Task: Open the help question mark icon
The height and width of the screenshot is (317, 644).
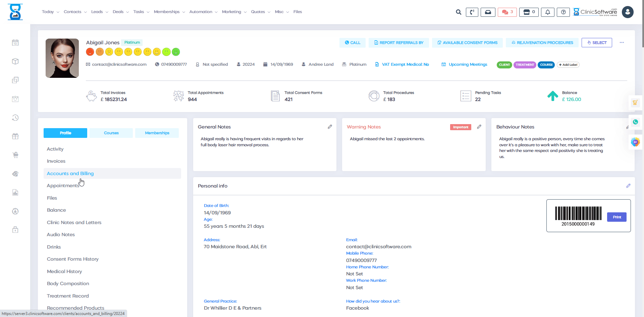Action: (563, 12)
